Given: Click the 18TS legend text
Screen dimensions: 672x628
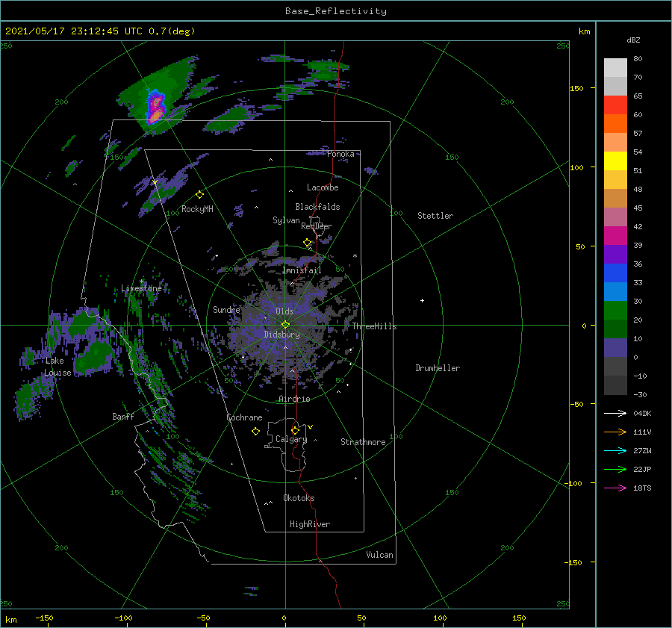Looking at the screenshot, I should coord(642,488).
